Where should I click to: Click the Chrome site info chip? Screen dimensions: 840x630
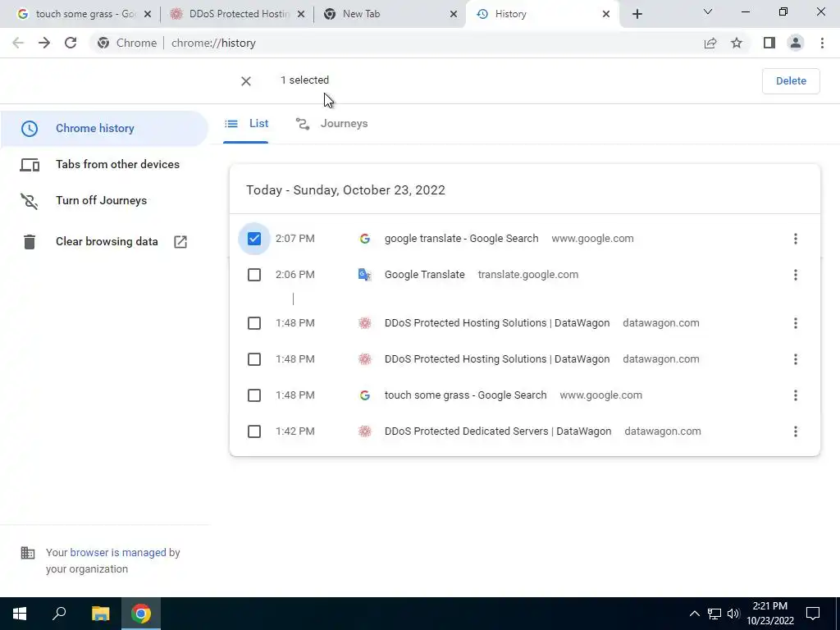click(x=127, y=43)
